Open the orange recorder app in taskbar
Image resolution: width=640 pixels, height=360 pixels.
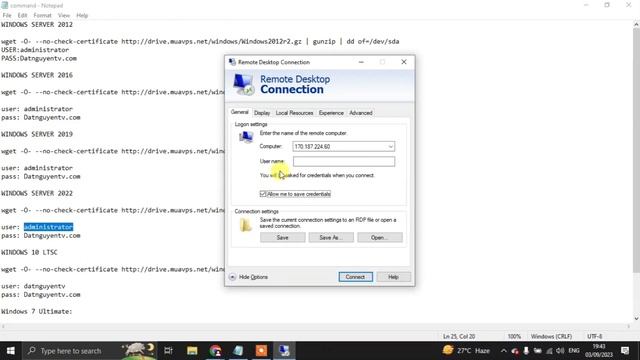261,351
